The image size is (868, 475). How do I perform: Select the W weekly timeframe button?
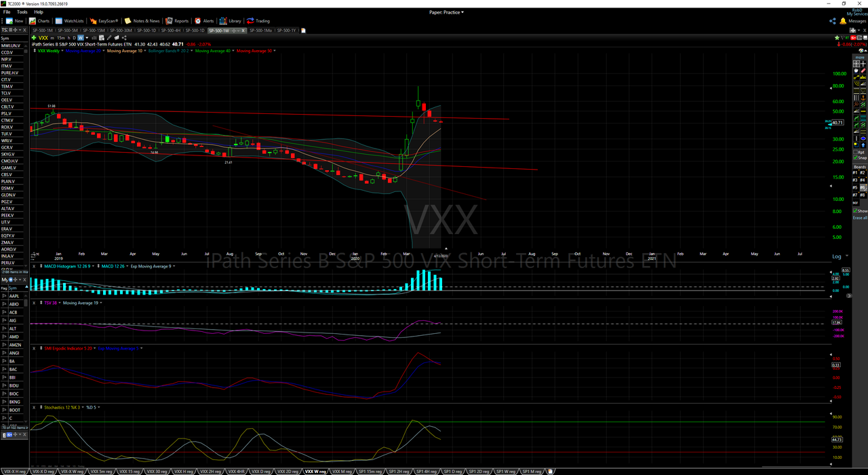pyautogui.click(x=81, y=37)
